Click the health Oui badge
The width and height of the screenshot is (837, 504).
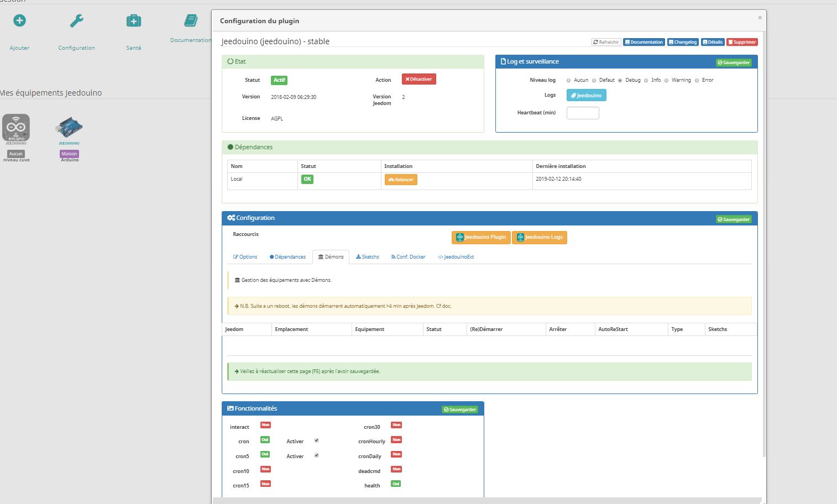(396, 484)
